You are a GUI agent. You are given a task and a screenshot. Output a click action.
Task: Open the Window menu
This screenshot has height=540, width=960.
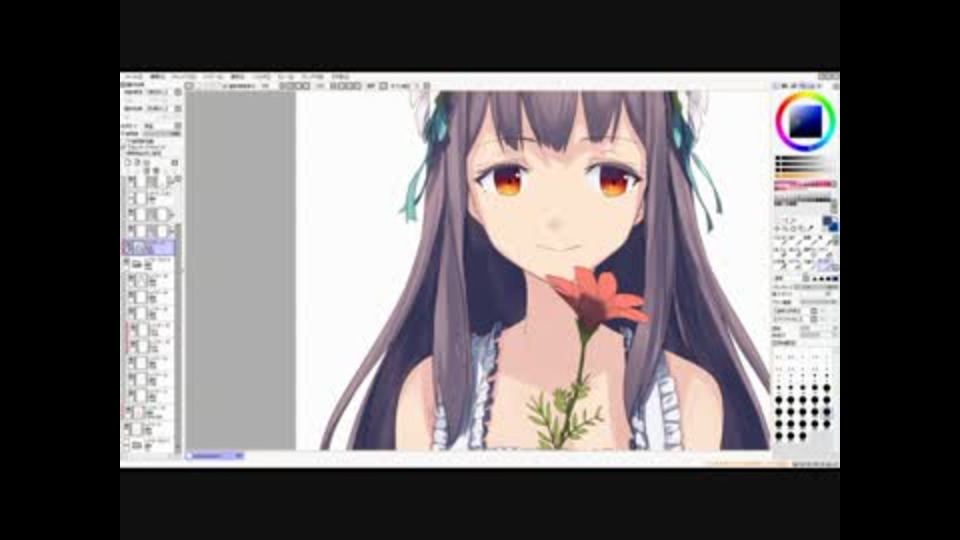coord(312,77)
